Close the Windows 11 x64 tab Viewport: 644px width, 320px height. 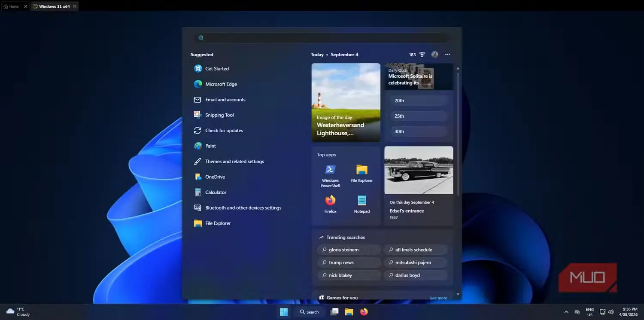pos(75,6)
